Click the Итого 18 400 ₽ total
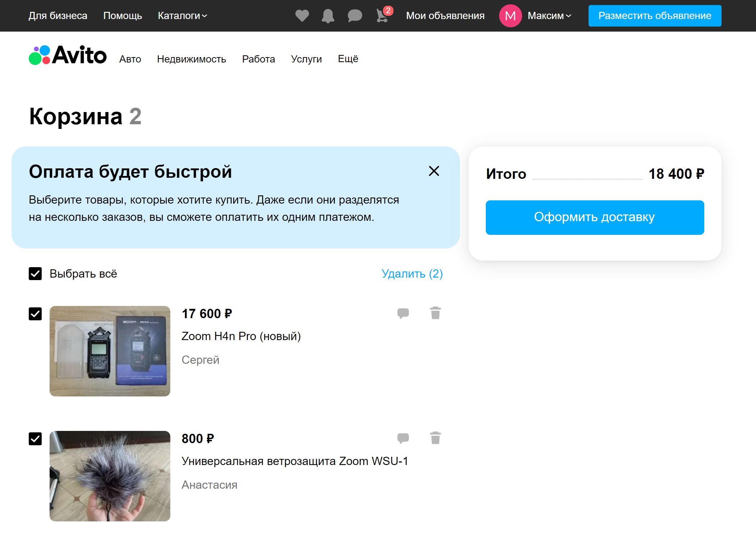 pyautogui.click(x=595, y=174)
